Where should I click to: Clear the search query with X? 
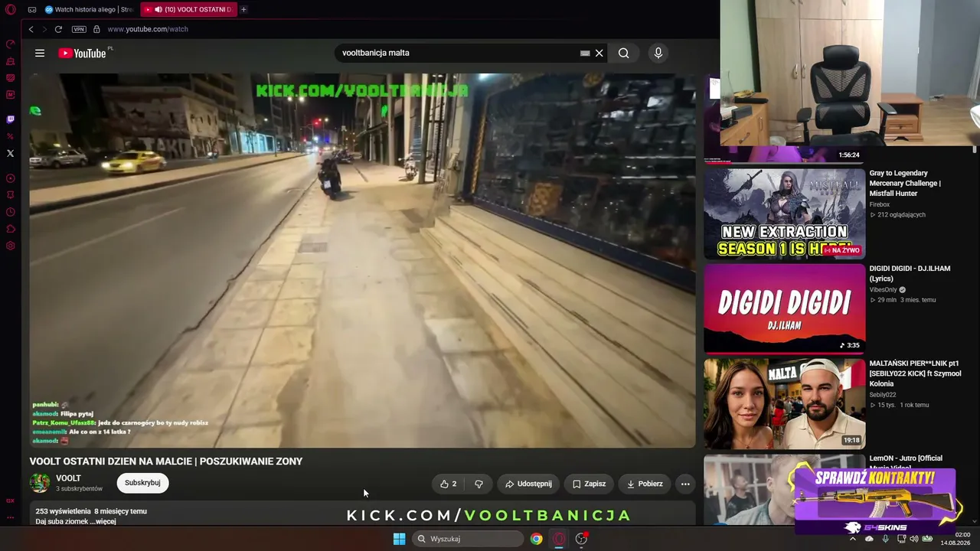pyautogui.click(x=599, y=53)
